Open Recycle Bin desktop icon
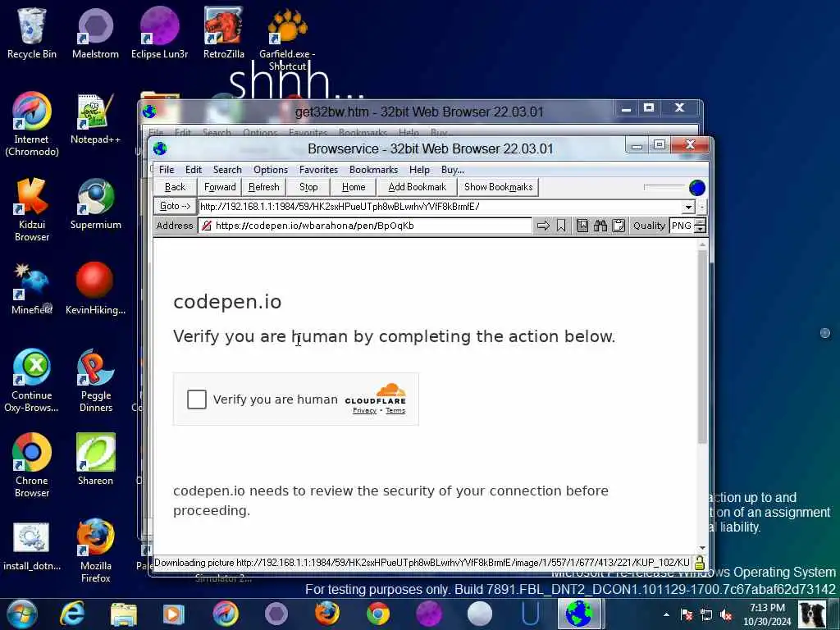This screenshot has width=840, height=630. (x=32, y=33)
